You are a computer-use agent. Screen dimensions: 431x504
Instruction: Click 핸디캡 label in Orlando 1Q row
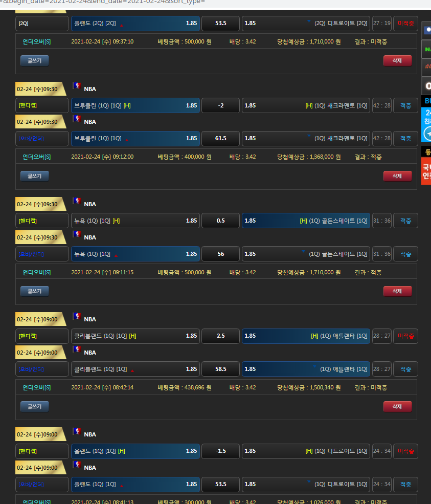point(42,451)
